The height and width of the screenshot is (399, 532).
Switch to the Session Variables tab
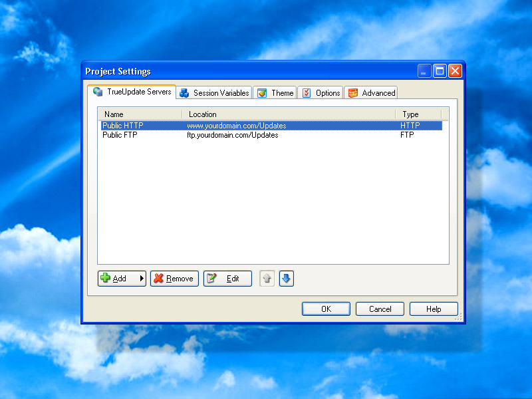coord(214,93)
